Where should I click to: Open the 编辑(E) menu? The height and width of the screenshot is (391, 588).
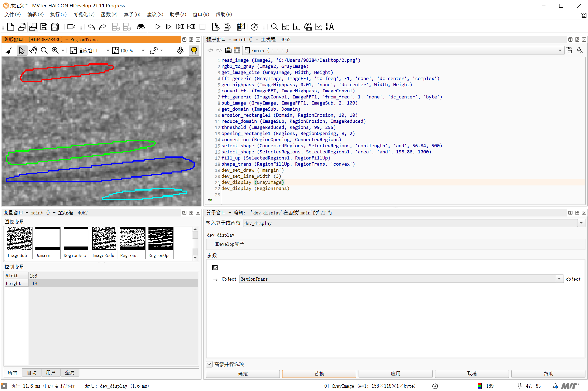(35, 15)
